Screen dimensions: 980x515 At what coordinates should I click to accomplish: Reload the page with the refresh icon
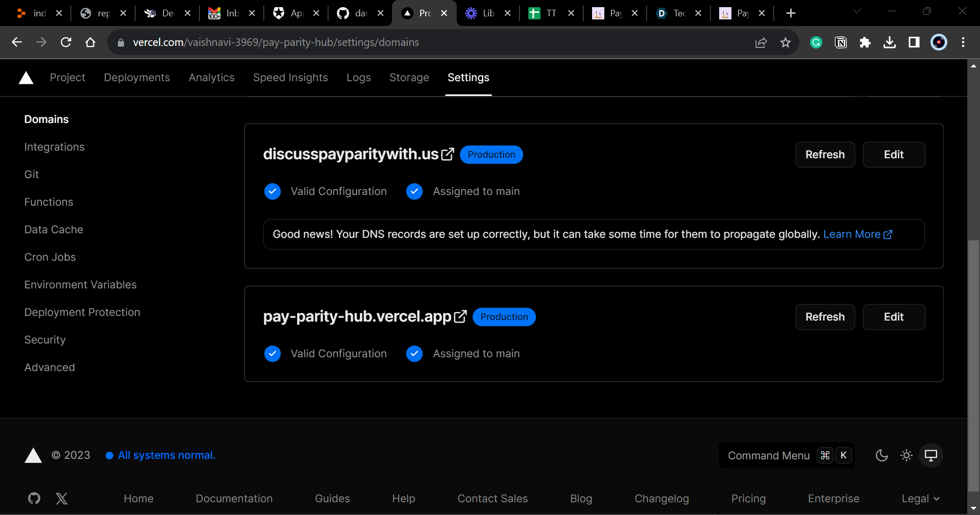(x=66, y=42)
